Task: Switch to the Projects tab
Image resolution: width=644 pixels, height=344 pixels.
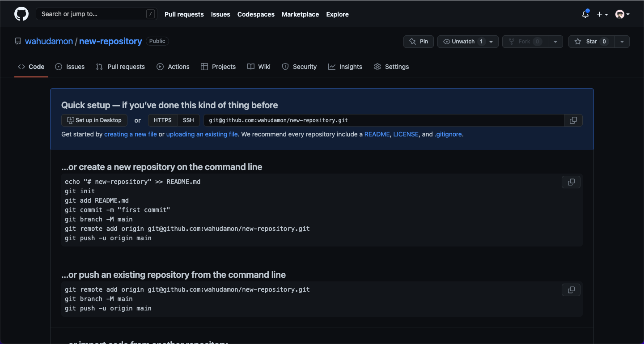Action: tap(218, 67)
